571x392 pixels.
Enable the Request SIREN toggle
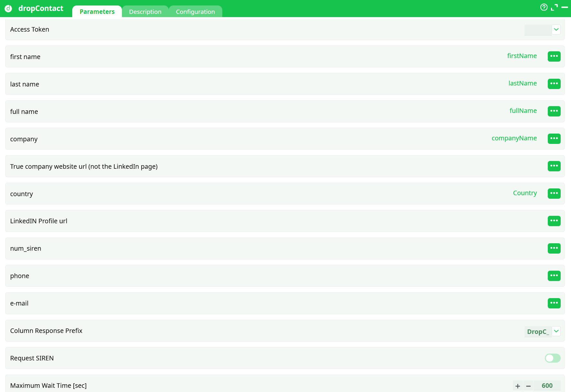coord(552,358)
